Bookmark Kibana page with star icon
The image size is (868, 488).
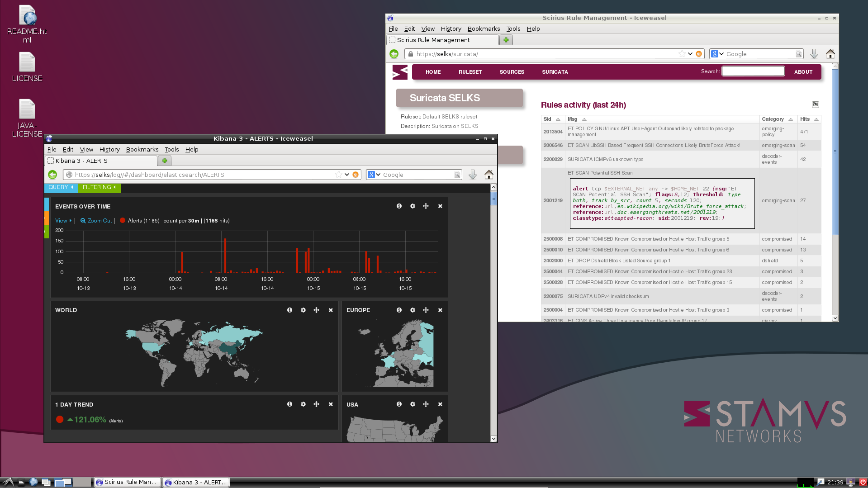coord(338,175)
